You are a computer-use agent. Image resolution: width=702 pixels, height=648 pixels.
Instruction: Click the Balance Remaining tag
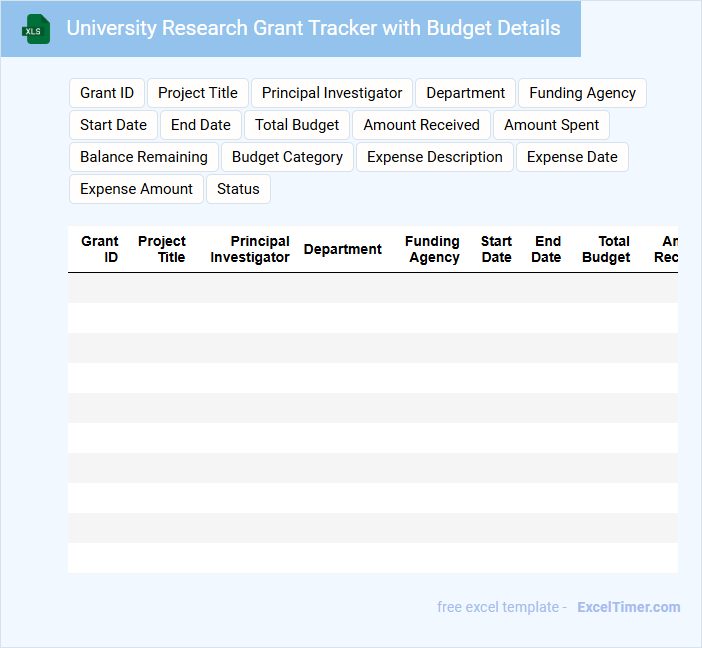tap(144, 157)
